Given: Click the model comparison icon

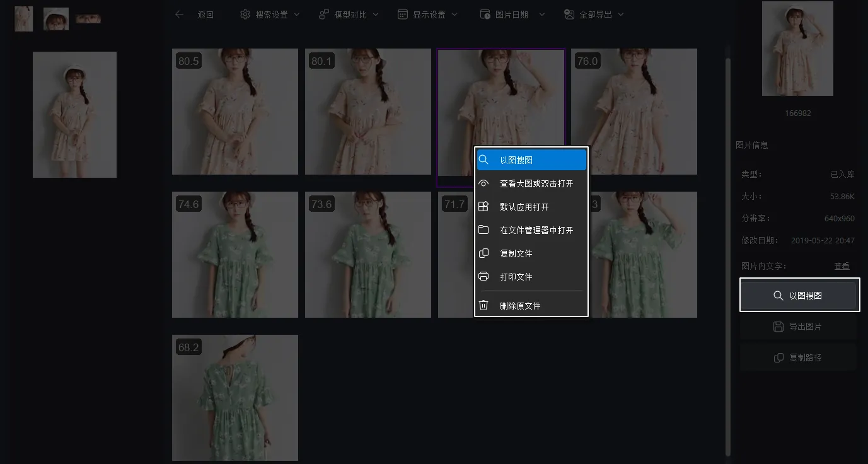Looking at the screenshot, I should click(x=323, y=14).
